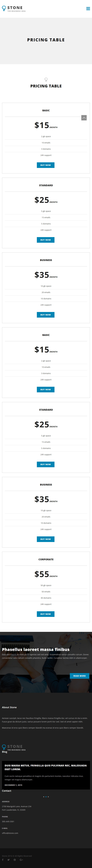Select the last blog slider dot

pyautogui.click(x=48, y=797)
